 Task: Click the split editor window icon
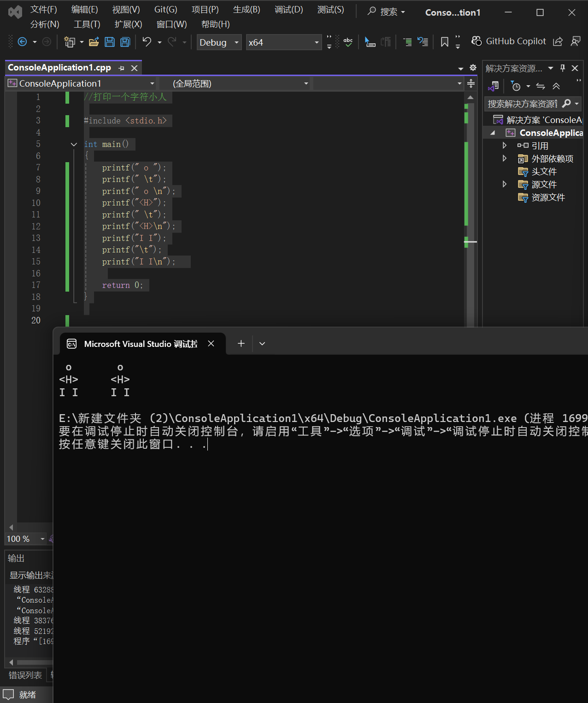[x=471, y=83]
